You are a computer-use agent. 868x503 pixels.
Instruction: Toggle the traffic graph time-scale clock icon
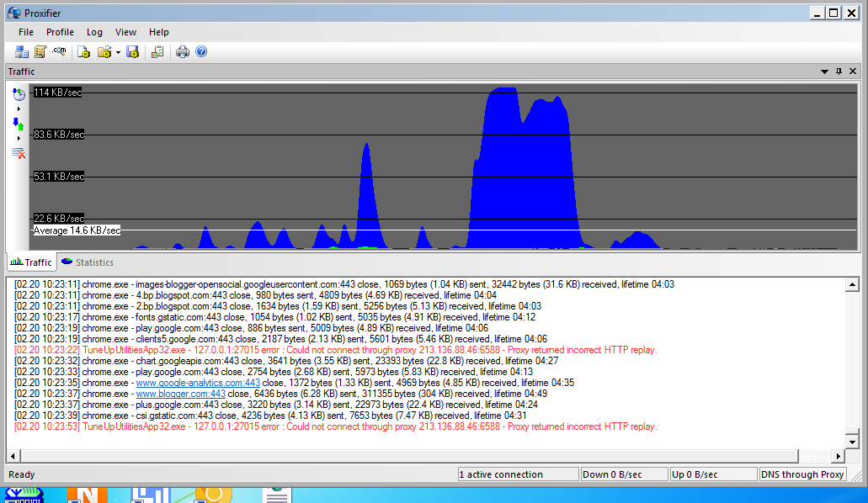tap(19, 95)
